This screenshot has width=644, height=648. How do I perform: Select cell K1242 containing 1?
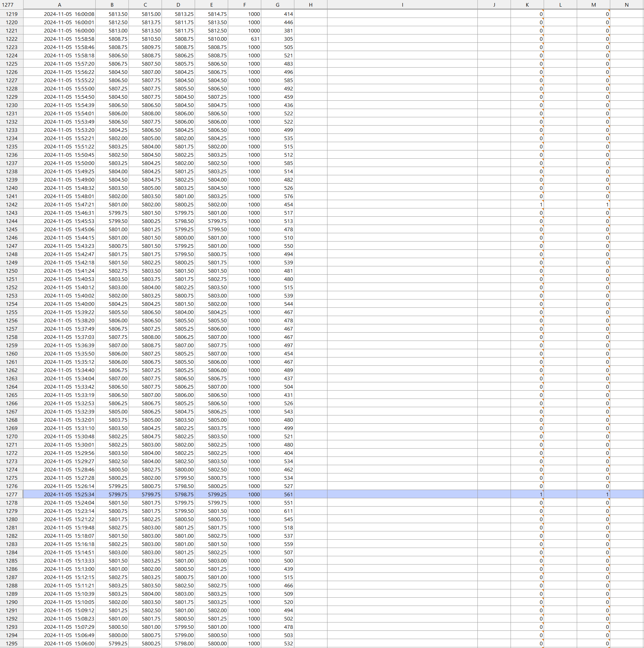[527, 205]
